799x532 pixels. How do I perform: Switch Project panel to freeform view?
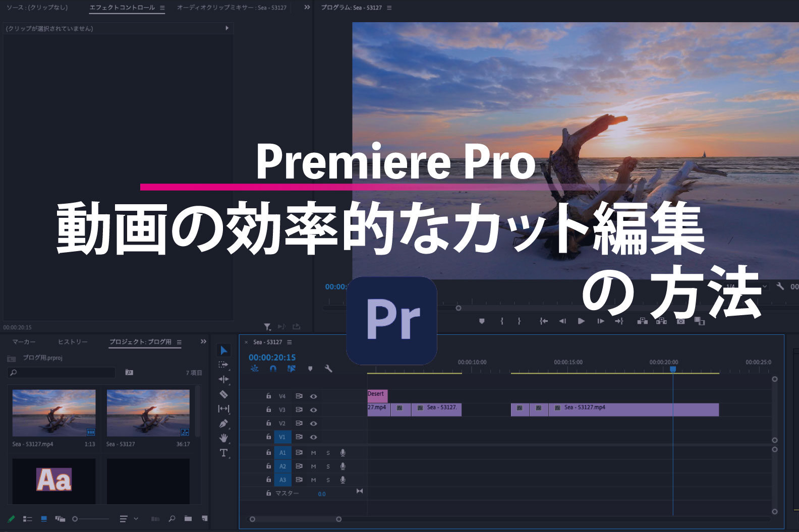pyautogui.click(x=60, y=518)
